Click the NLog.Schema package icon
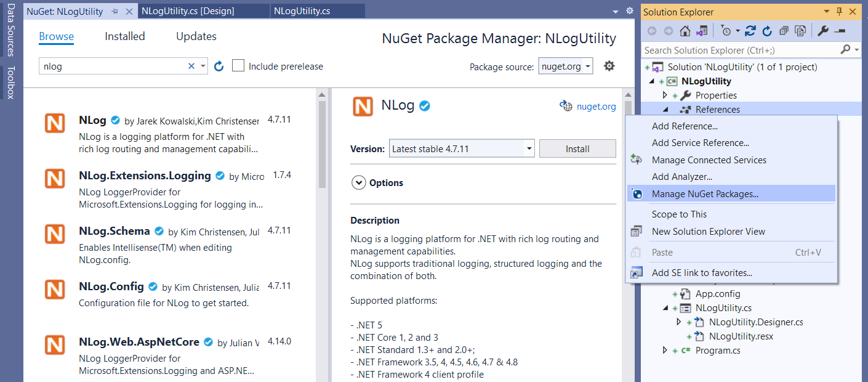 pyautogui.click(x=55, y=234)
